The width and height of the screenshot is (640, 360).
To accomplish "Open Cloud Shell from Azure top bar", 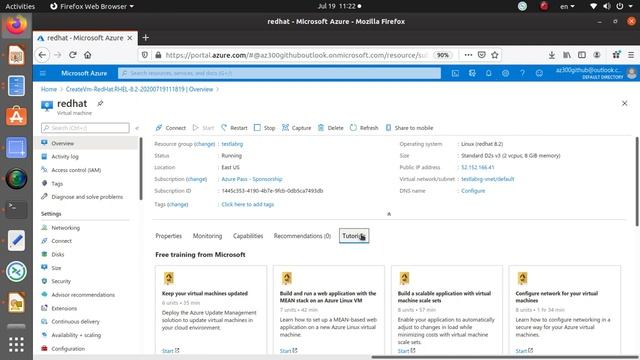I will point(455,73).
